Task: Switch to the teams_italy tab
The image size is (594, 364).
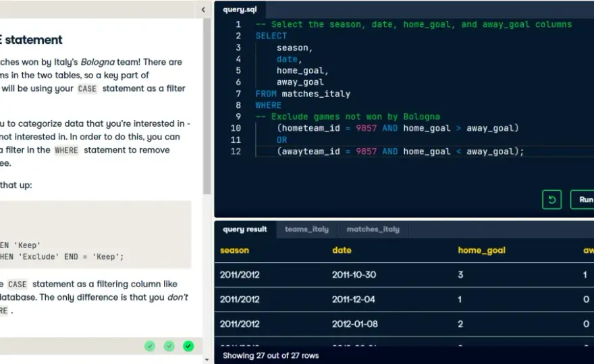Action: pos(306,229)
